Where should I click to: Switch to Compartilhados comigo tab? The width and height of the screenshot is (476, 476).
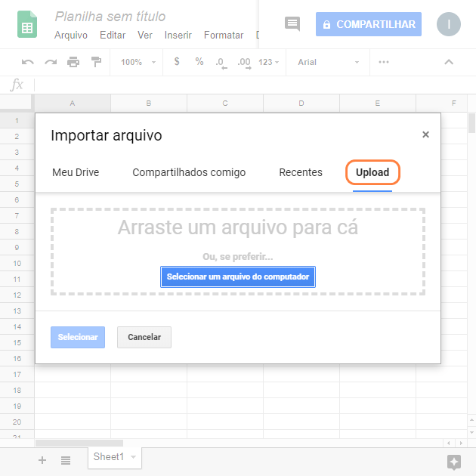coord(189,172)
